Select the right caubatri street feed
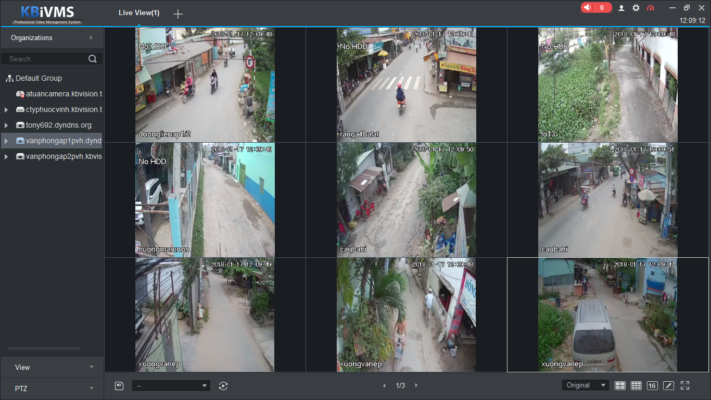Image resolution: width=711 pixels, height=400 pixels. pyautogui.click(x=608, y=200)
